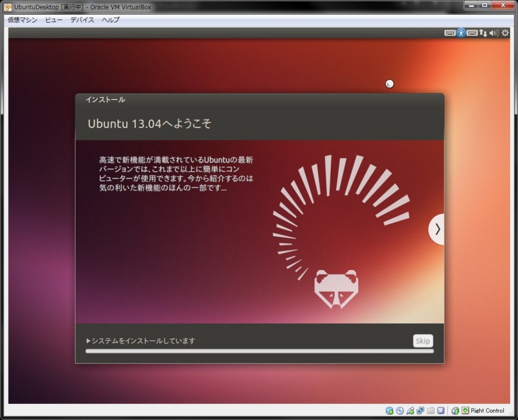This screenshot has width=518, height=420.
Task: Open the ビュー menu
Action: tap(54, 20)
